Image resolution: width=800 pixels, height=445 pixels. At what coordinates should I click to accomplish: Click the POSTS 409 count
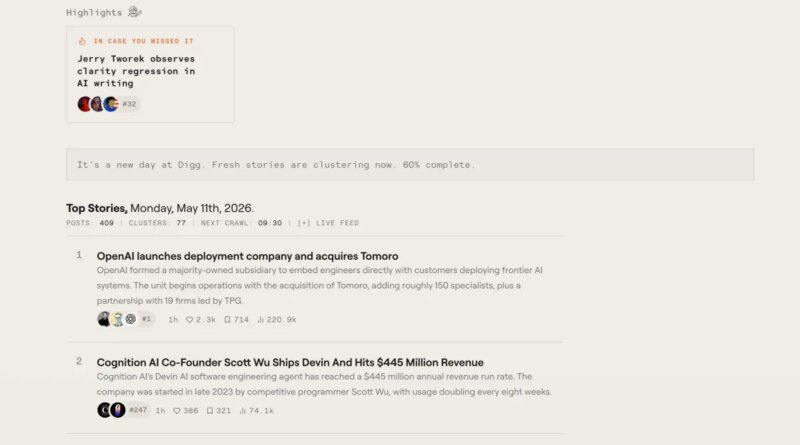click(90, 223)
